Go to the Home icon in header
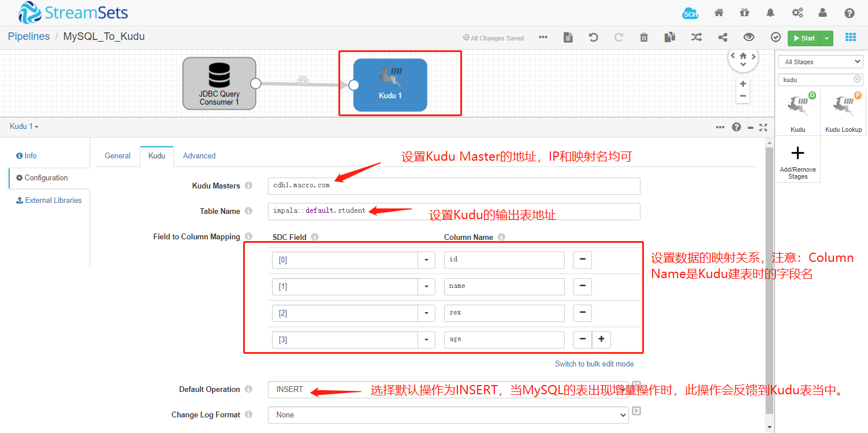This screenshot has width=868, height=433. pos(719,13)
